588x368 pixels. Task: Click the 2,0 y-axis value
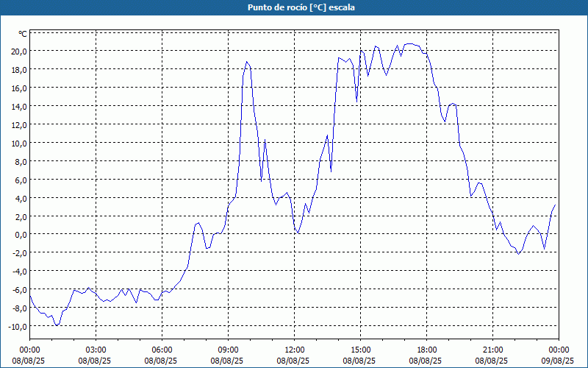[21, 216]
